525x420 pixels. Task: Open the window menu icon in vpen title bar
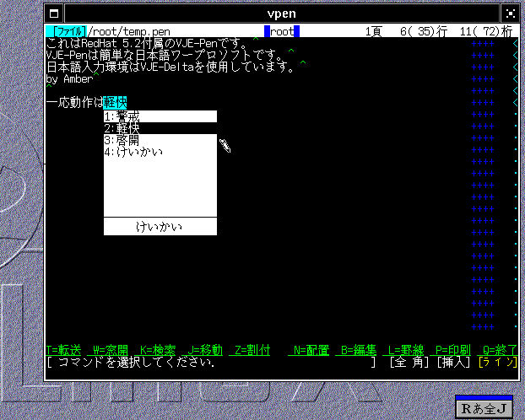click(x=54, y=13)
